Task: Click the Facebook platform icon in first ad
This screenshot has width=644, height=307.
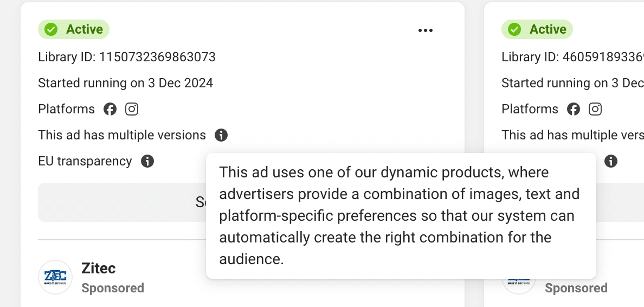Action: pyautogui.click(x=110, y=109)
